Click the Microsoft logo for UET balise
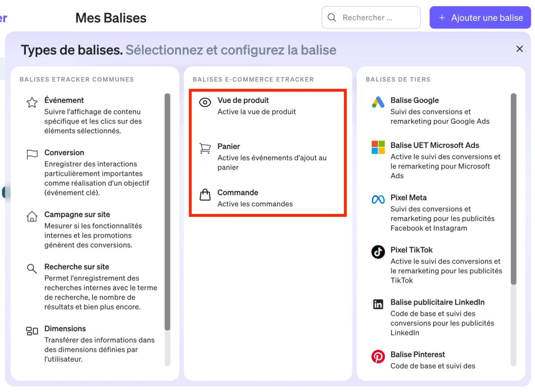535x392 pixels. 378,147
